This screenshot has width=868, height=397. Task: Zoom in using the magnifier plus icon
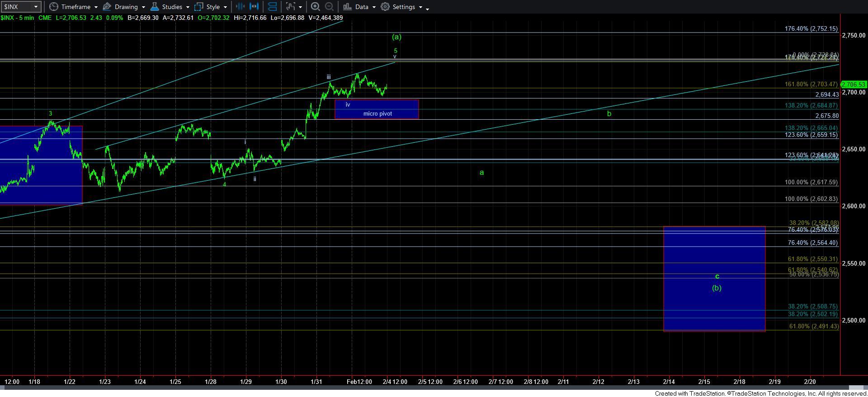(316, 7)
